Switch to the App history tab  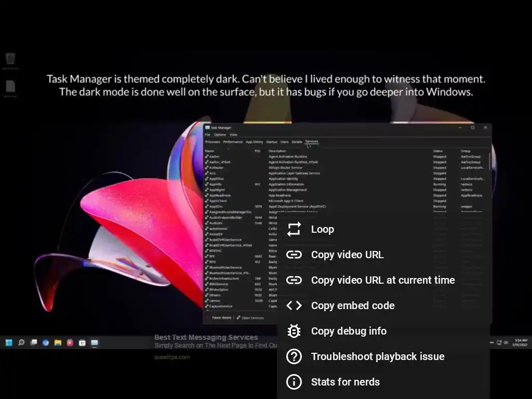coord(255,142)
